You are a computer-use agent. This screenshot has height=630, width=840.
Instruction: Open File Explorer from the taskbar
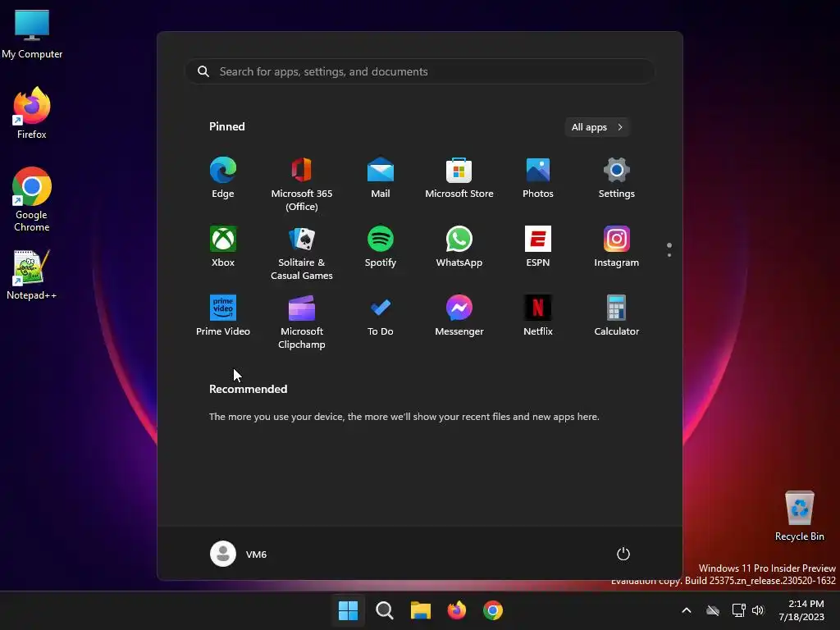[x=421, y=610]
